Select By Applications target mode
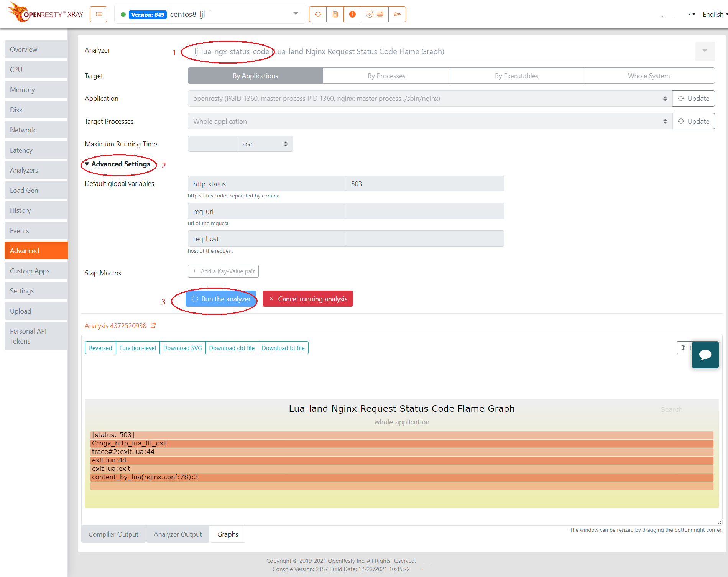The height and width of the screenshot is (577, 728). [x=255, y=76]
